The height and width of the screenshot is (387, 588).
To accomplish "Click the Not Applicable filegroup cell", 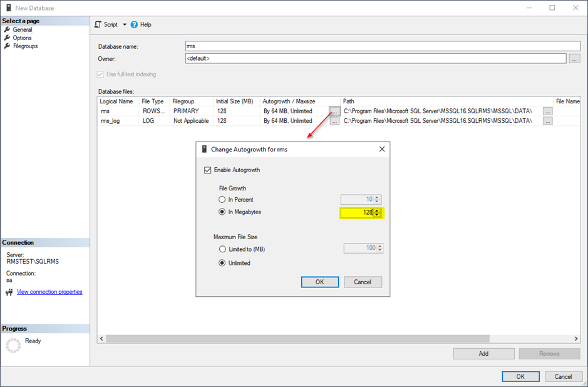I will point(191,121).
